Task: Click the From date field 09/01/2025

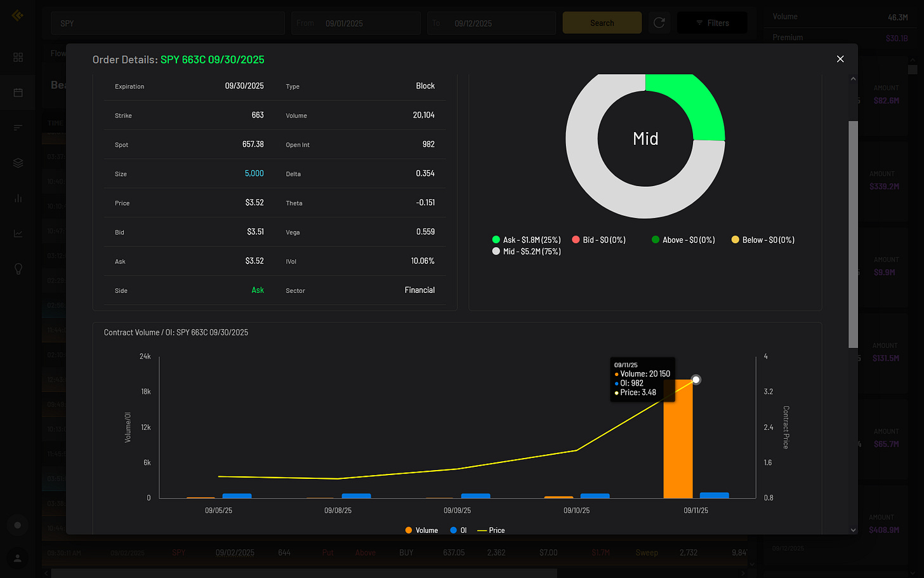Action: [356, 23]
